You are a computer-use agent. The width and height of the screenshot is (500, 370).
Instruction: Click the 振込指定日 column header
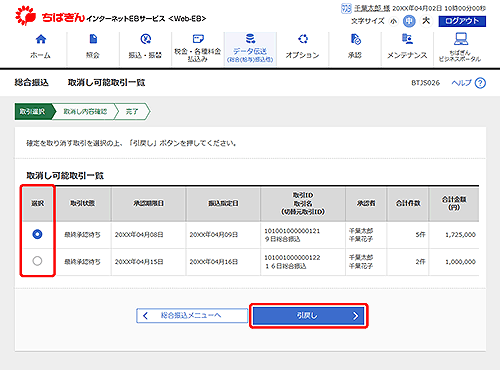pyautogui.click(x=223, y=203)
